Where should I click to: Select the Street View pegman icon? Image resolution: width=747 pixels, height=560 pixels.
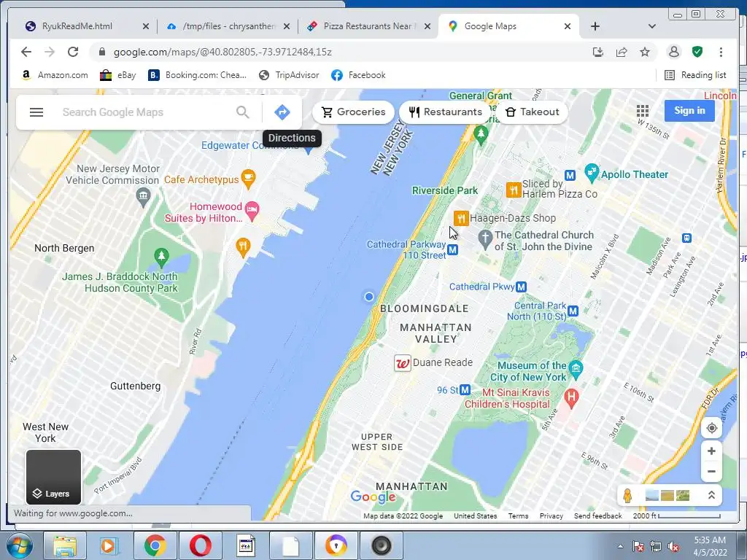pyautogui.click(x=627, y=496)
